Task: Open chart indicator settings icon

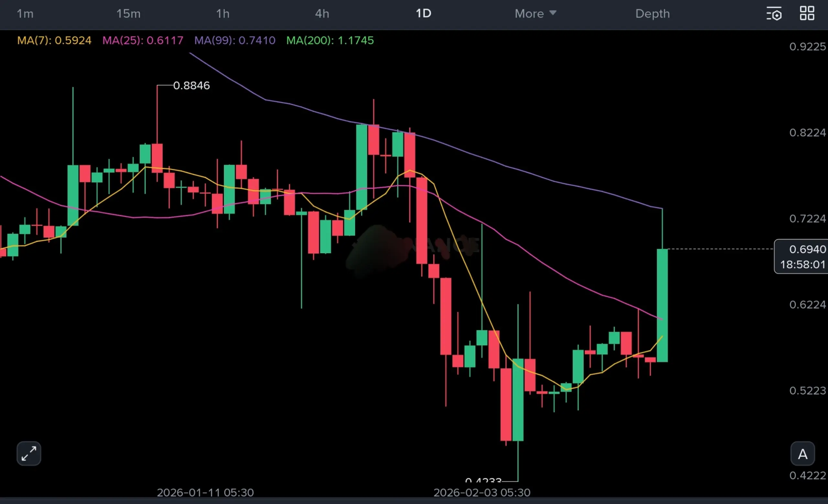Action: coord(774,14)
